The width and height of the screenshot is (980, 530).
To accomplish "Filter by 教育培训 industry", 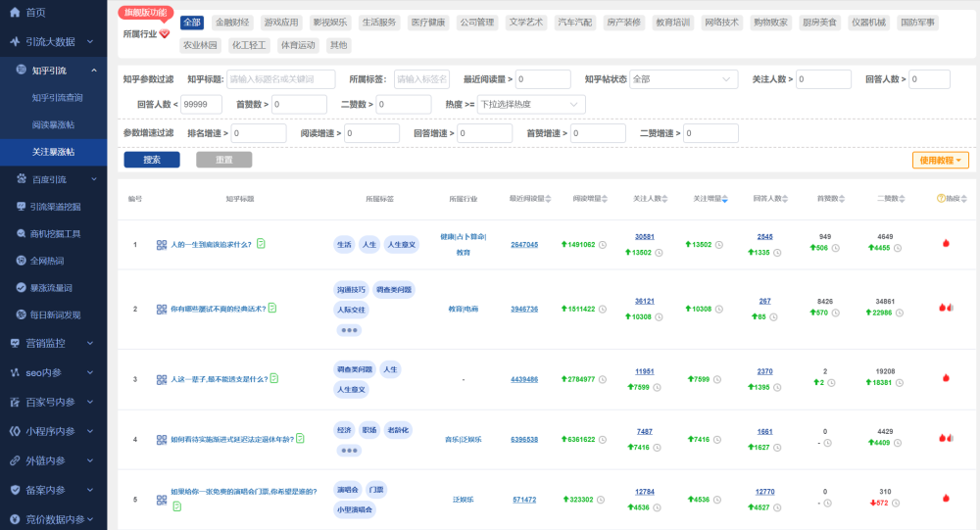I will (672, 23).
